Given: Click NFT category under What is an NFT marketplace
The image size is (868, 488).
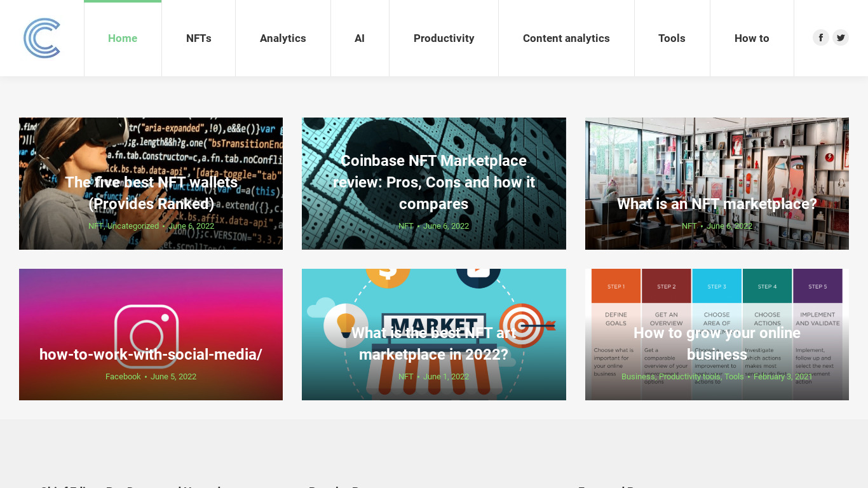Looking at the screenshot, I should click(689, 226).
